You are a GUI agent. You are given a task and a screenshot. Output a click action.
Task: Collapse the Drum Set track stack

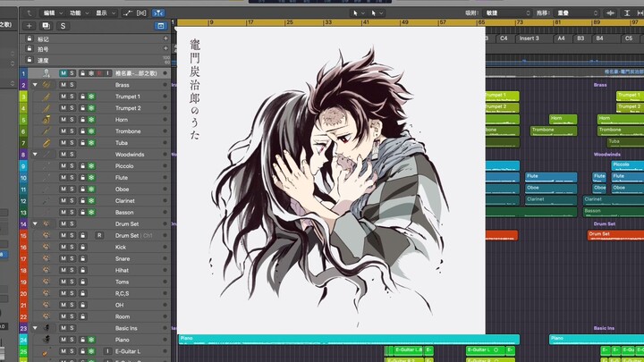35,223
